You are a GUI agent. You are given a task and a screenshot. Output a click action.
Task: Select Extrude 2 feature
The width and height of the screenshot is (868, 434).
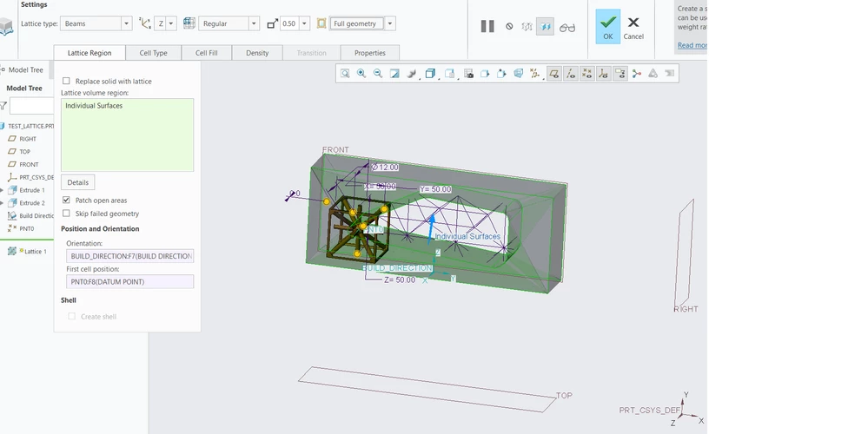32,203
